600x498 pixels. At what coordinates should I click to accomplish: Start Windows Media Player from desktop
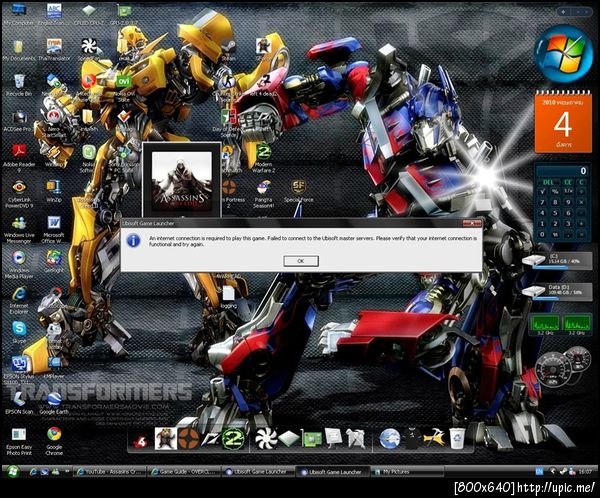pos(19,264)
